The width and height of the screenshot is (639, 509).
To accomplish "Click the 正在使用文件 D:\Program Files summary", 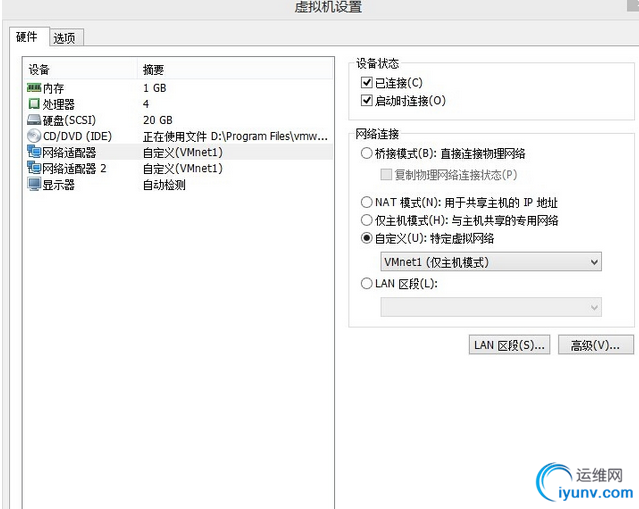I will pyautogui.click(x=235, y=136).
